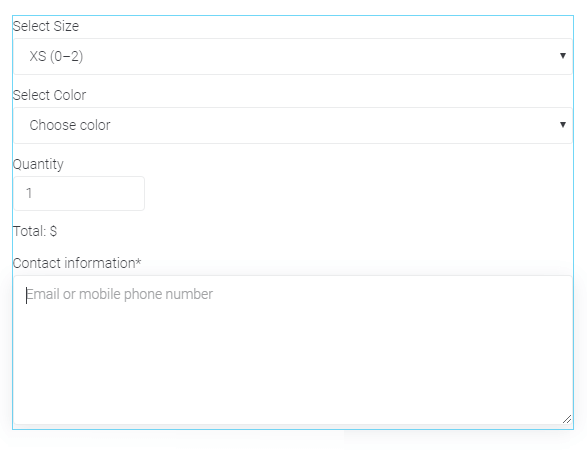The height and width of the screenshot is (452, 587).
Task: Click empty space inside the contact textarea
Action: [x=293, y=363]
